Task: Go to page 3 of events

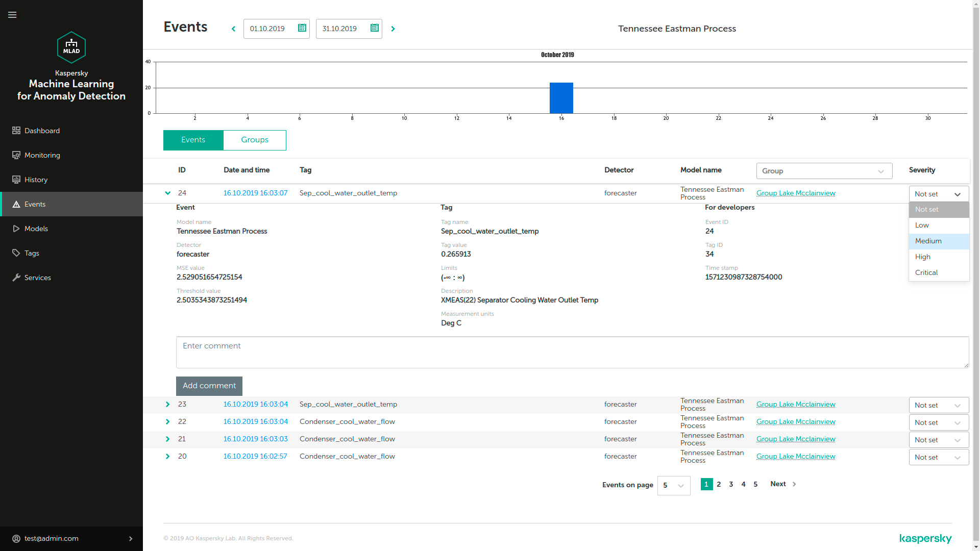Action: click(731, 484)
